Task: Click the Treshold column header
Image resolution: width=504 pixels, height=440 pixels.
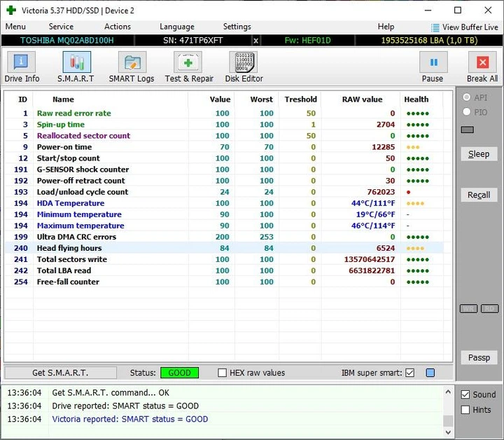Action: (x=300, y=99)
